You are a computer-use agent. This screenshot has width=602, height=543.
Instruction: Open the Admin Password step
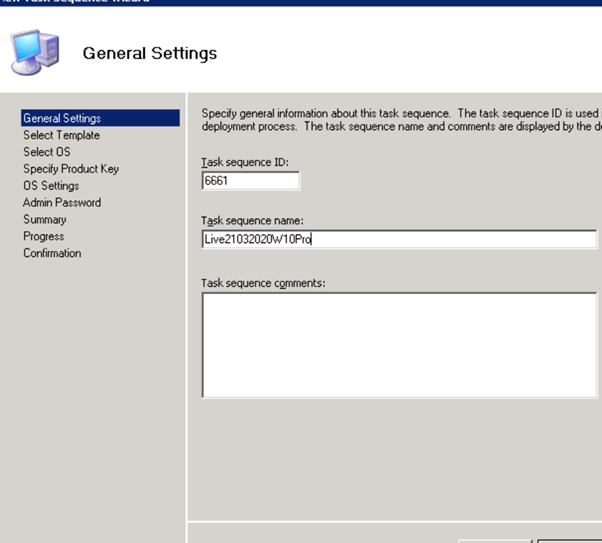62,203
